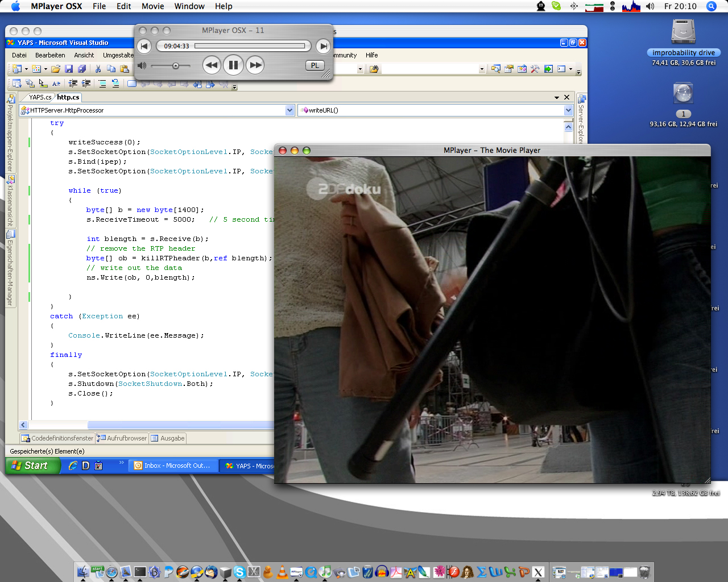Click the fast-forward button in MPlayer controller
Viewport: 728px width, 582px height.
coord(256,65)
